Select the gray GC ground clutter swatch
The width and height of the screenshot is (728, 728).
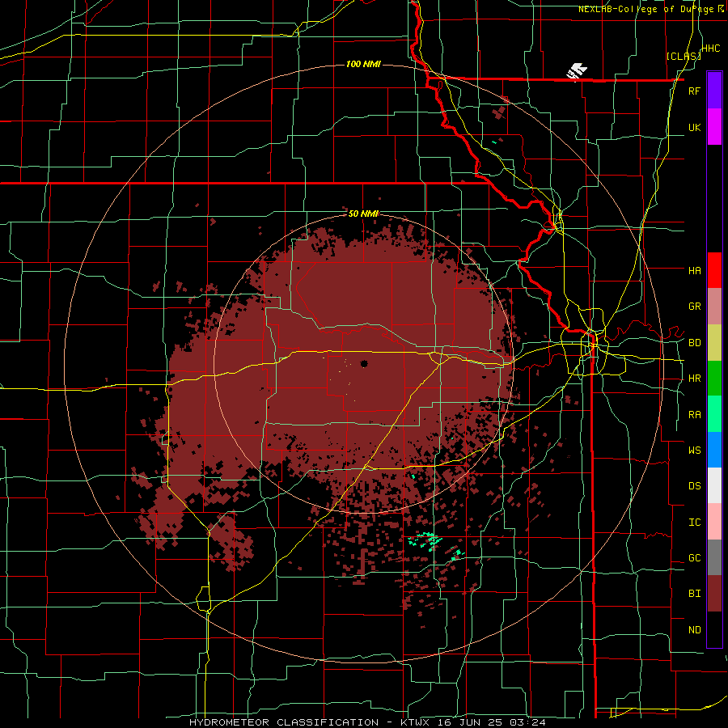tap(714, 557)
